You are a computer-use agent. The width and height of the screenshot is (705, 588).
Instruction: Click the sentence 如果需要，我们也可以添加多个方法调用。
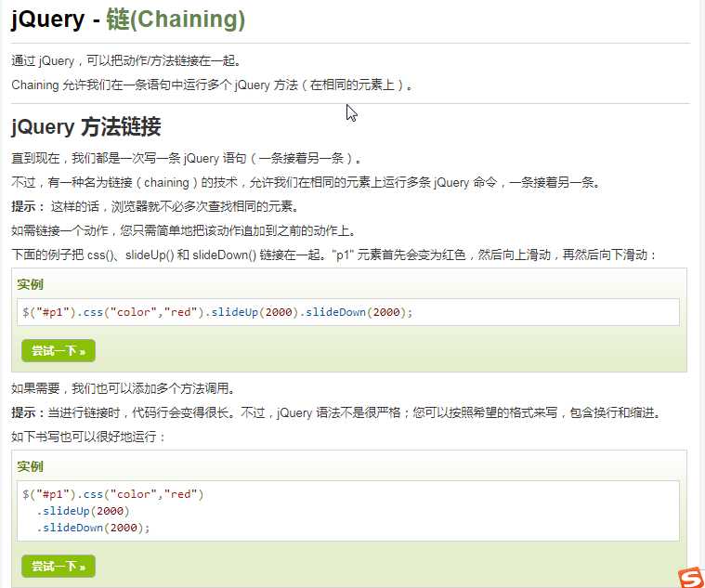click(124, 388)
